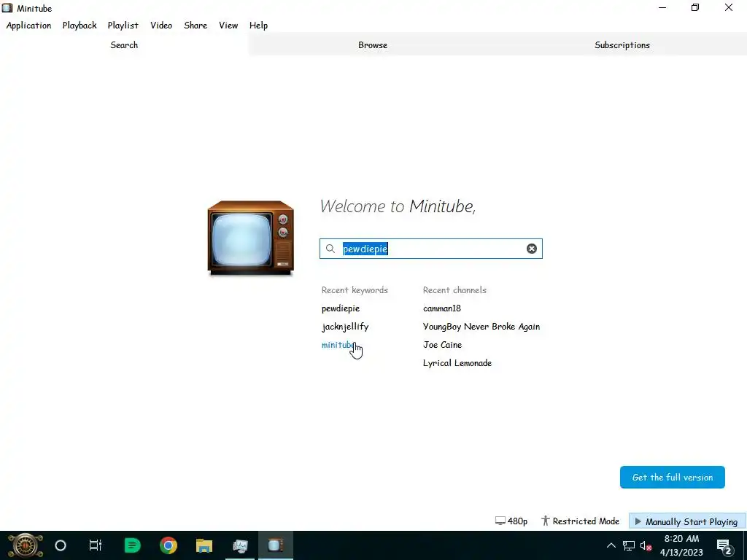Restore down the Minitube window

pyautogui.click(x=695, y=7)
